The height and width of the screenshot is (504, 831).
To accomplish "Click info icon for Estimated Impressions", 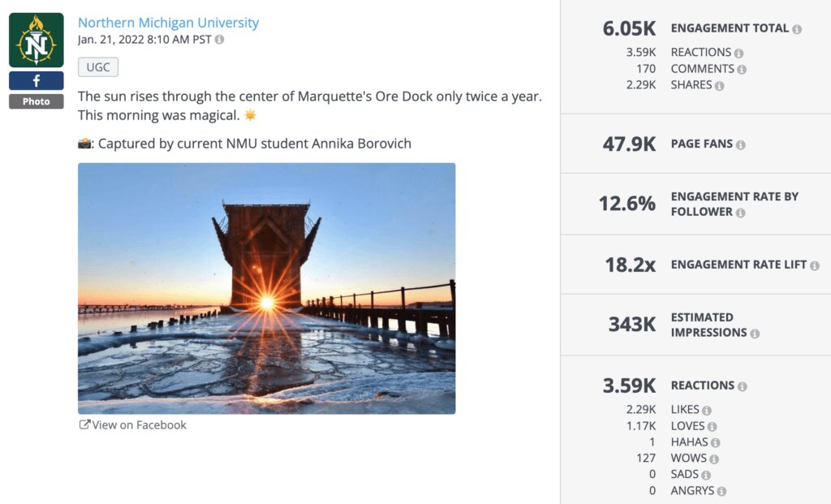I will pyautogui.click(x=755, y=334).
